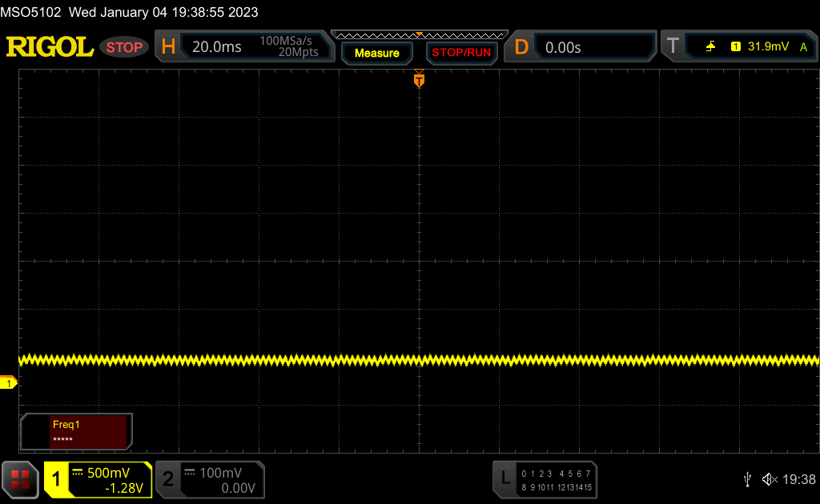Select the channel 1 -1.28V offset

point(124,488)
